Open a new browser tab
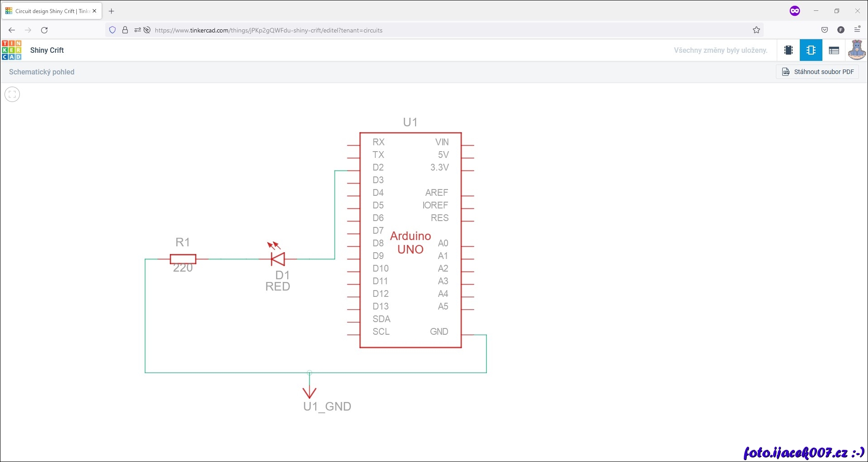 pyautogui.click(x=112, y=11)
